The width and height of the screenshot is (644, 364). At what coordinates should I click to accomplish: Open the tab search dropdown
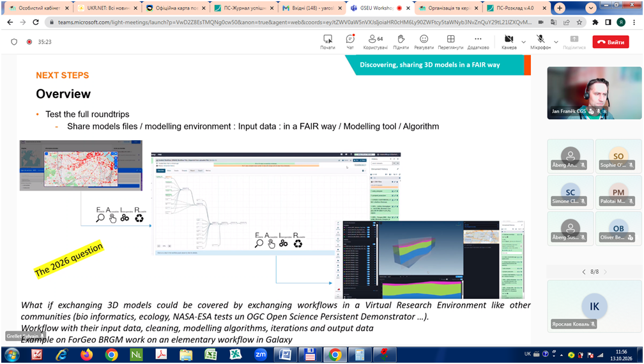pyautogui.click(x=590, y=8)
